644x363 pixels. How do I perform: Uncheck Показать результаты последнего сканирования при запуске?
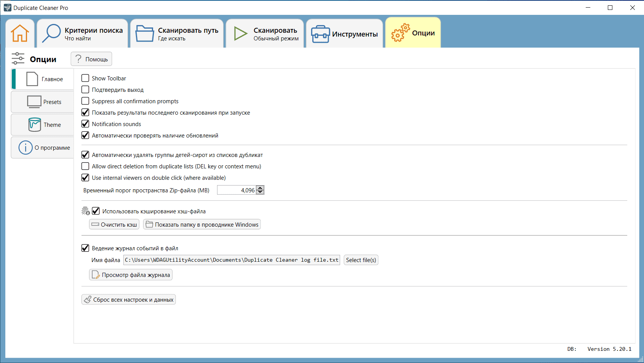85,112
